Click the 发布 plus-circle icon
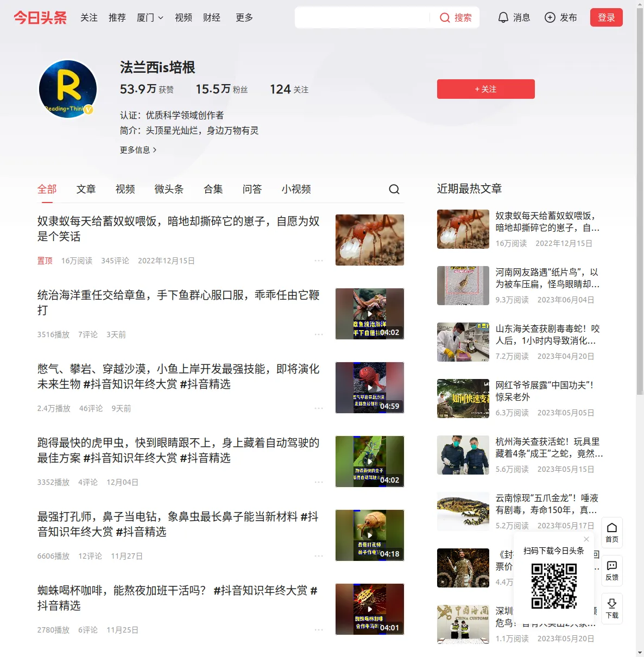 (550, 18)
